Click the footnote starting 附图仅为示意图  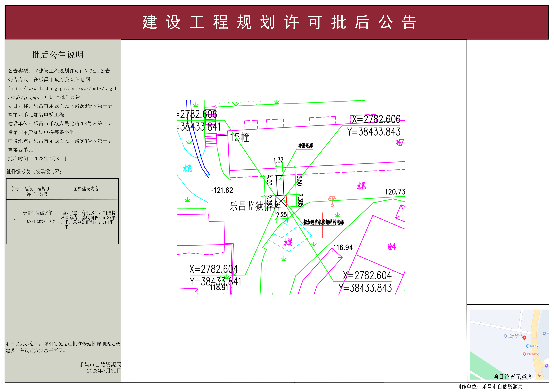[x=63, y=347]
